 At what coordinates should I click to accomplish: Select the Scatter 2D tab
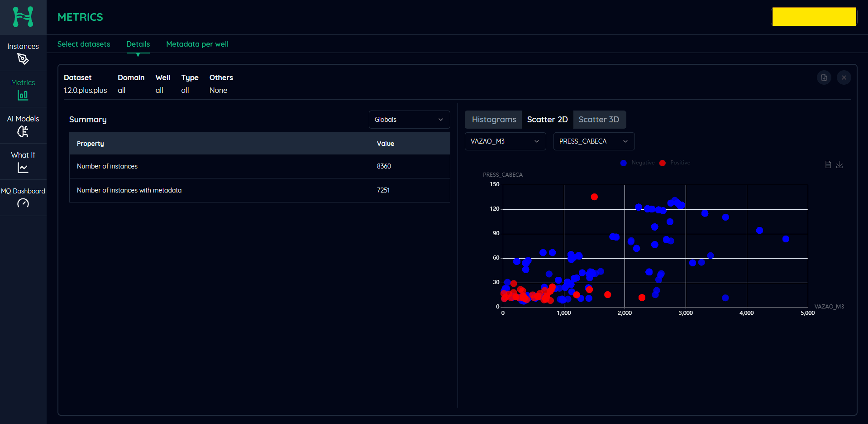[547, 120]
